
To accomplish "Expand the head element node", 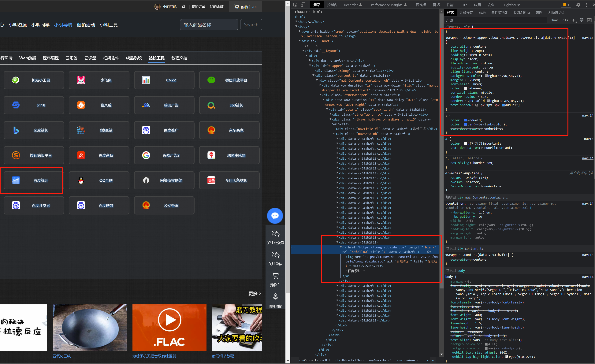I will click(x=296, y=21).
